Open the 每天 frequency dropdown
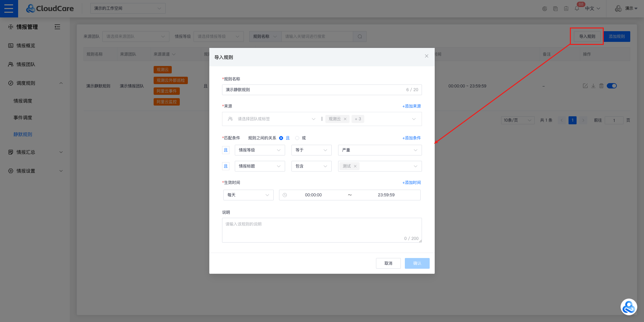Screen dimensions: 644x322 pyautogui.click(x=248, y=195)
